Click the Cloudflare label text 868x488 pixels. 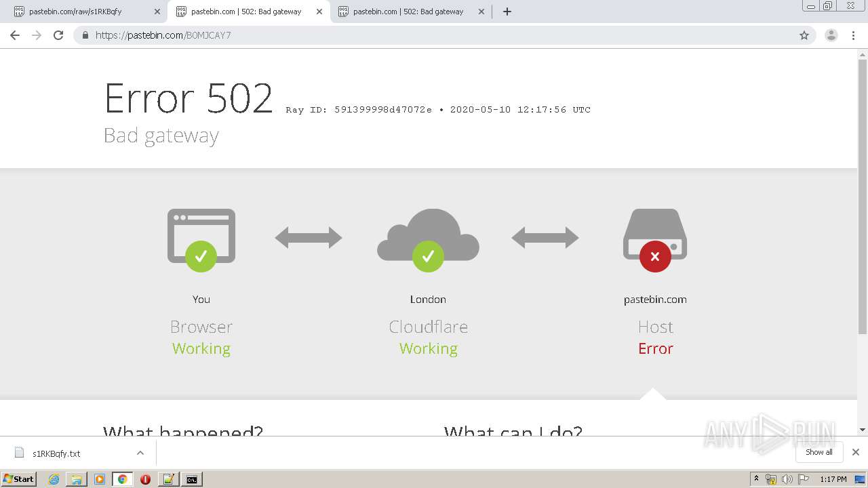point(429,327)
